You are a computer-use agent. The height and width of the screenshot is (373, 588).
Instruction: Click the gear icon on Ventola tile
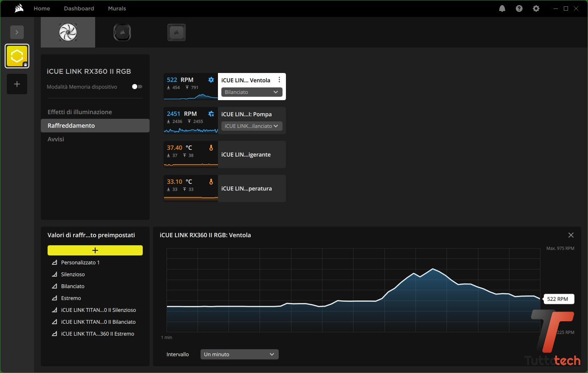(x=211, y=80)
